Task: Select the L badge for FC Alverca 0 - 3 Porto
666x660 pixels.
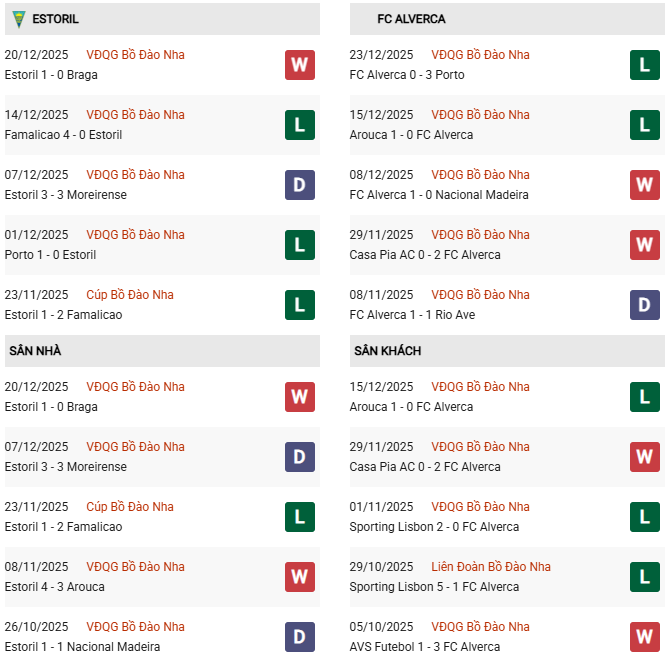Action: [645, 65]
